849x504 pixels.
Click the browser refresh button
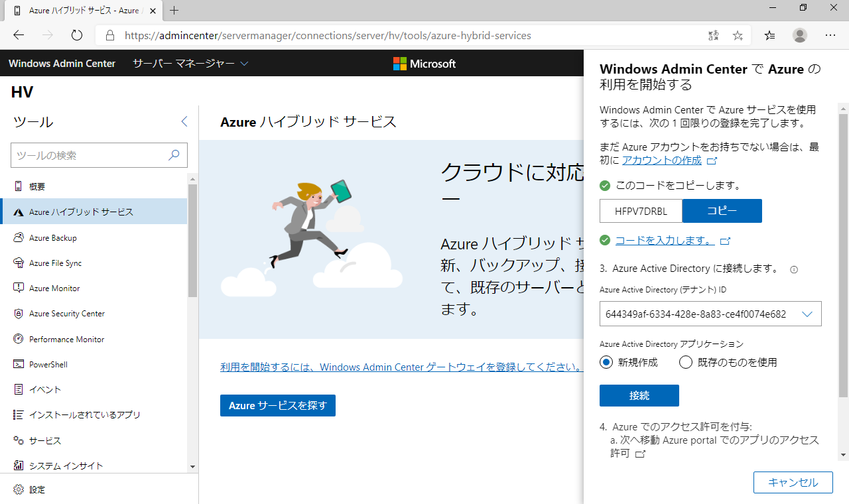[x=76, y=35]
